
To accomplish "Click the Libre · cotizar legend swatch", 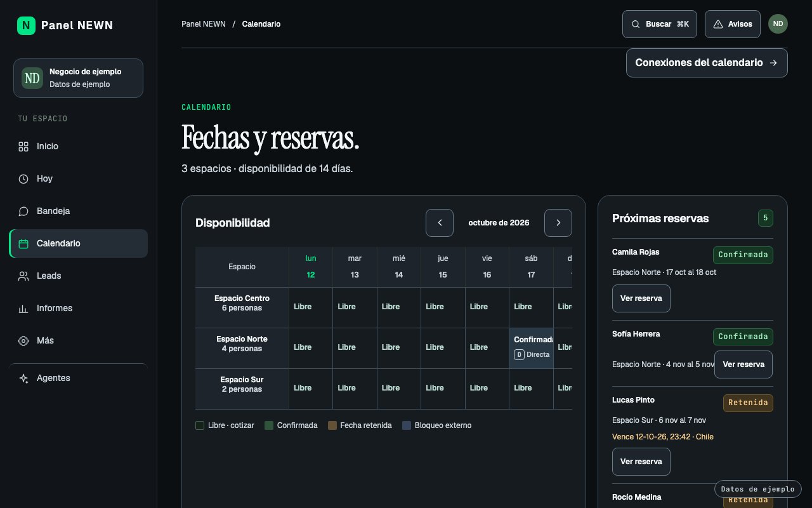I will [x=200, y=425].
